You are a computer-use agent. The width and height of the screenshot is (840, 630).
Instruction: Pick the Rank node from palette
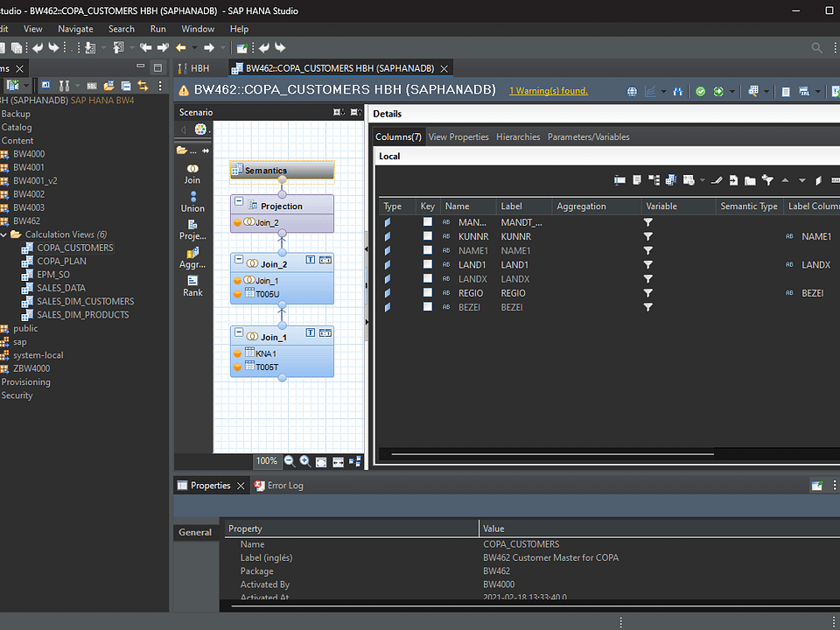pos(192,286)
